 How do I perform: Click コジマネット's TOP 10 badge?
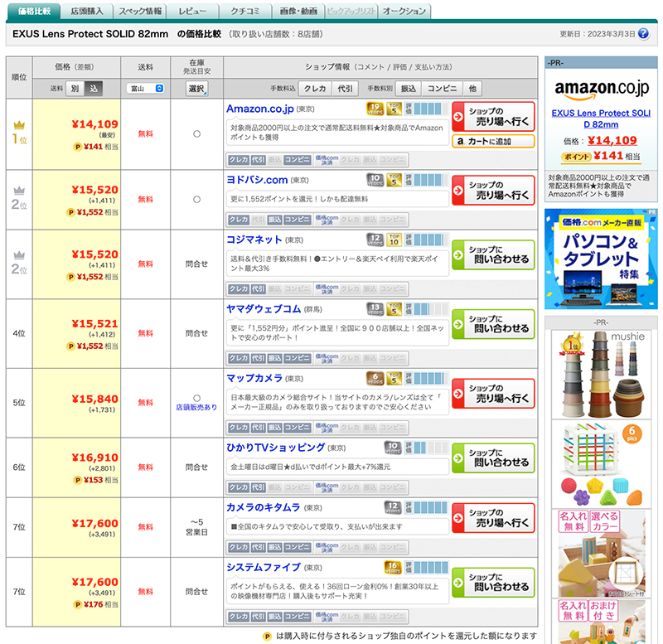pos(394,240)
